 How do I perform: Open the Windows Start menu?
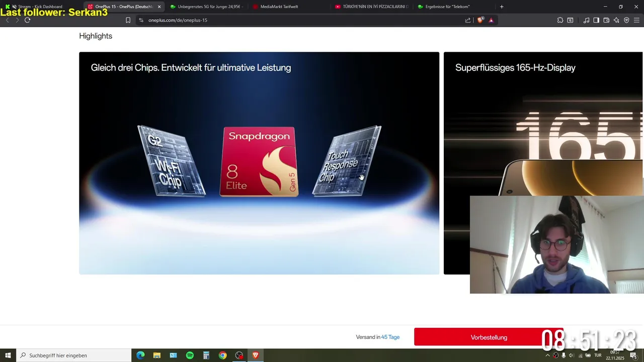click(8, 355)
